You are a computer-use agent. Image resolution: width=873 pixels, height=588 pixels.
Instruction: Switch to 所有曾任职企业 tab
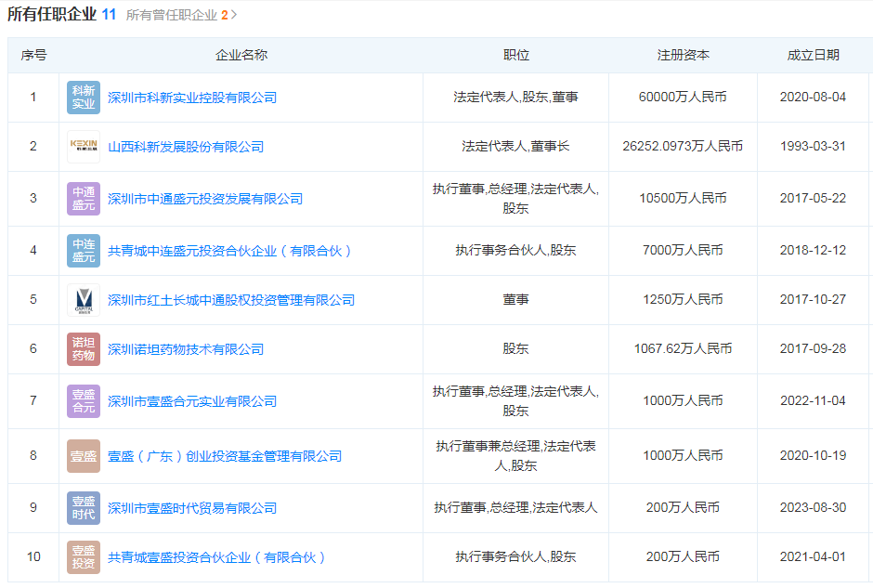coord(177,15)
